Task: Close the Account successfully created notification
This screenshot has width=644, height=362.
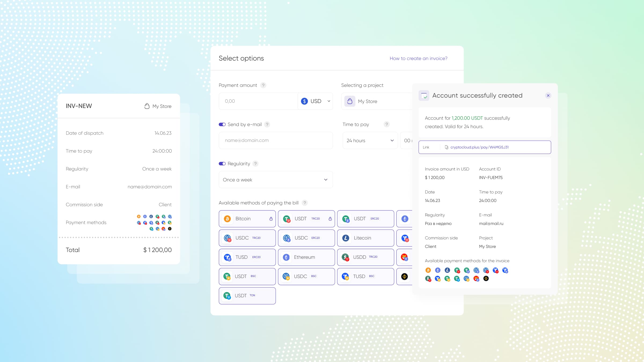Action: pyautogui.click(x=548, y=95)
